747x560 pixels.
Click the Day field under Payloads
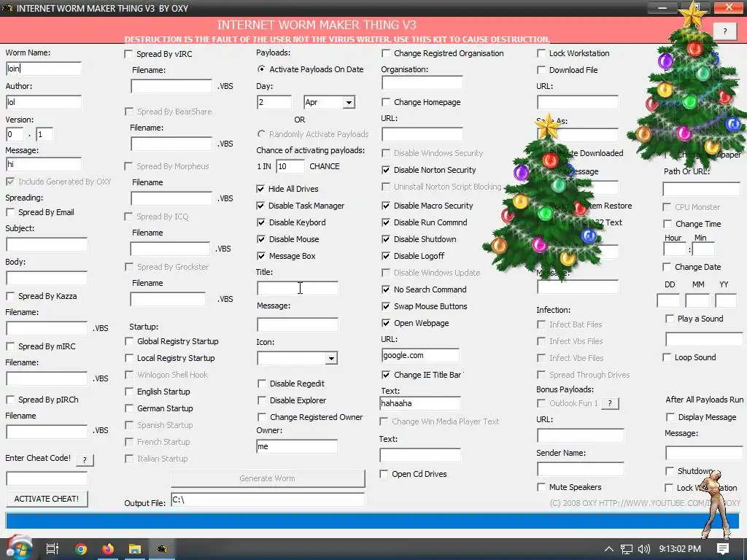tap(274, 102)
